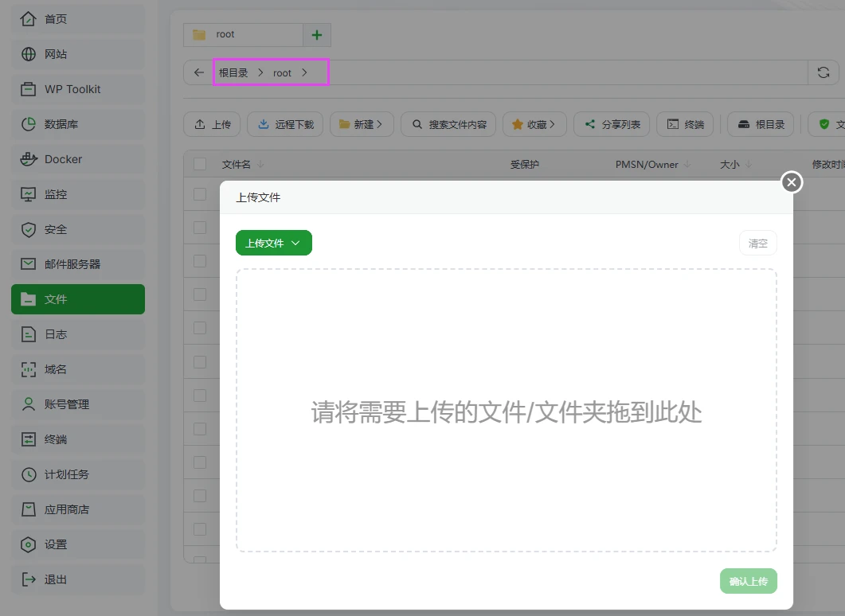Close the 上传文件 dialog
The image size is (845, 616).
[x=792, y=182]
